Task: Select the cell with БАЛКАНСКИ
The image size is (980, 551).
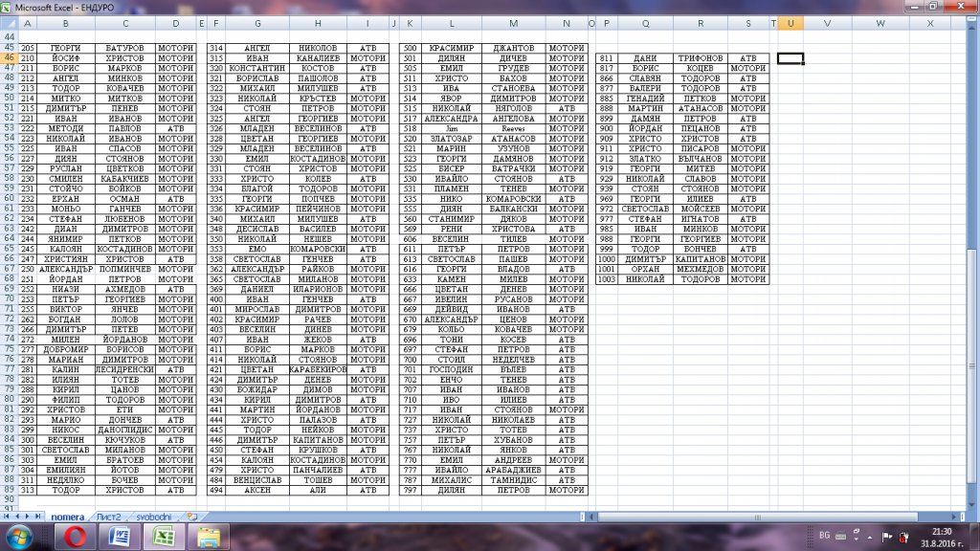Action: pyautogui.click(x=513, y=209)
